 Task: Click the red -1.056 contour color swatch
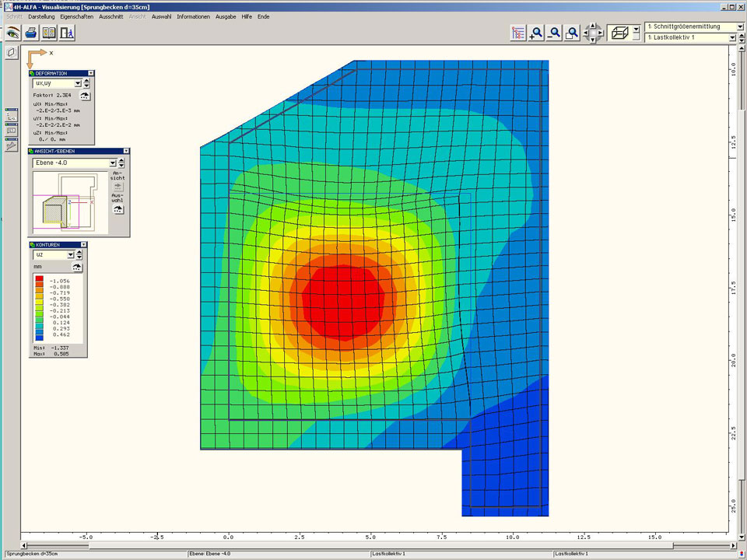[40, 279]
